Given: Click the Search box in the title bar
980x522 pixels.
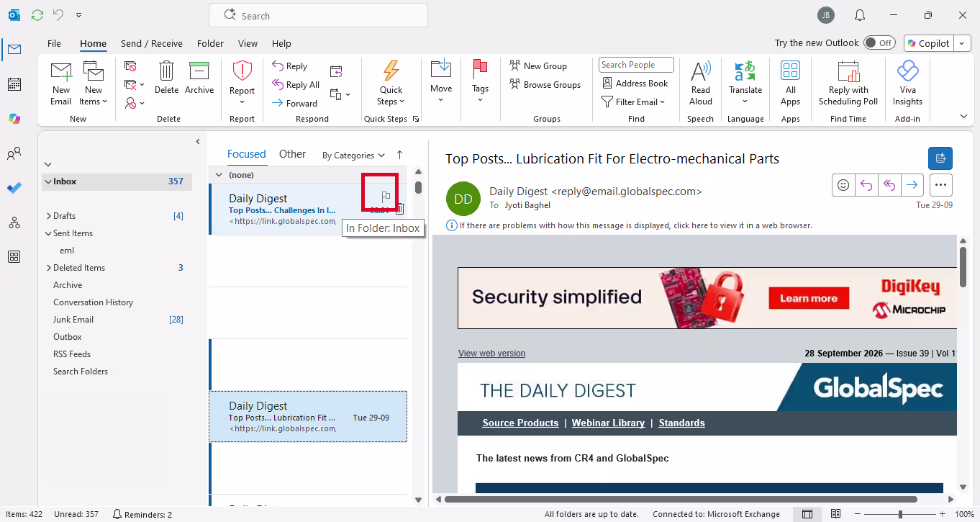Looking at the screenshot, I should (x=318, y=15).
